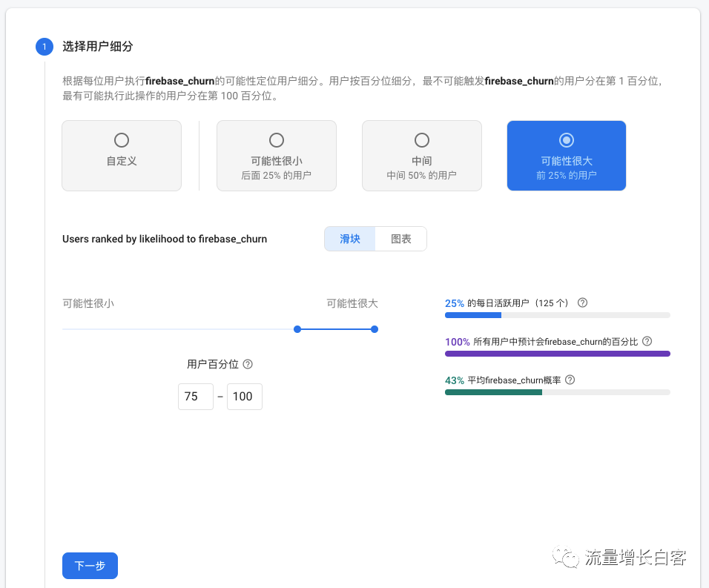Open help icon for 预计会firebase_churn的百分比
The height and width of the screenshot is (588, 709).
pyautogui.click(x=647, y=341)
